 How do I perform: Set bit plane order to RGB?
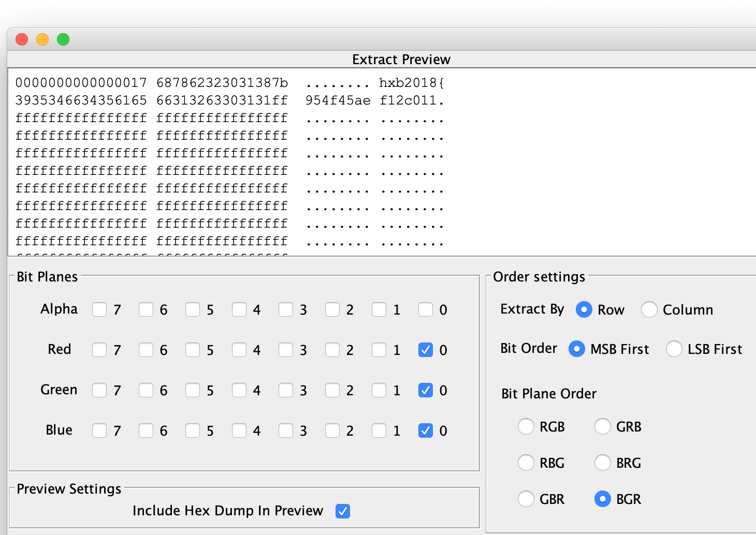pyautogui.click(x=526, y=427)
